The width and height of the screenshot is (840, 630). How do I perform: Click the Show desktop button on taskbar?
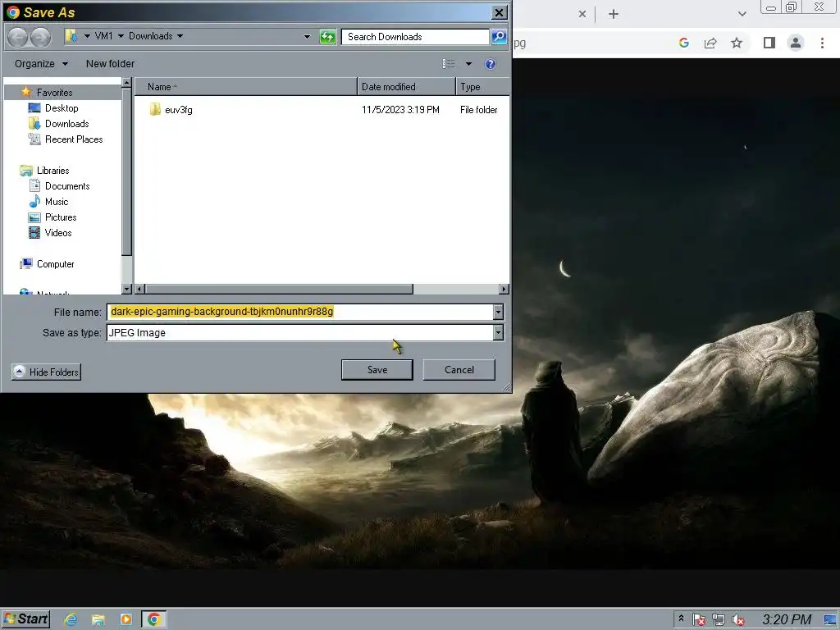pos(831,620)
